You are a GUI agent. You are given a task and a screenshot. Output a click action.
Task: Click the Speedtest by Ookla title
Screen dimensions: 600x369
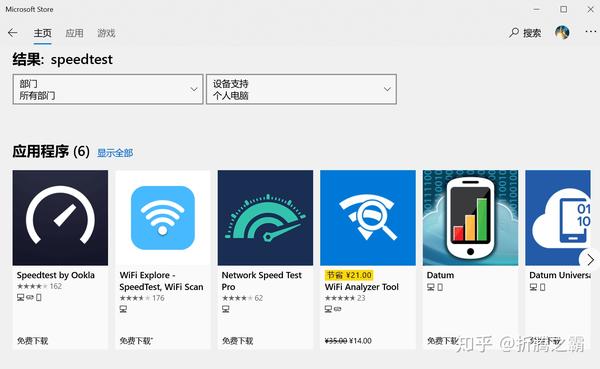click(x=55, y=275)
